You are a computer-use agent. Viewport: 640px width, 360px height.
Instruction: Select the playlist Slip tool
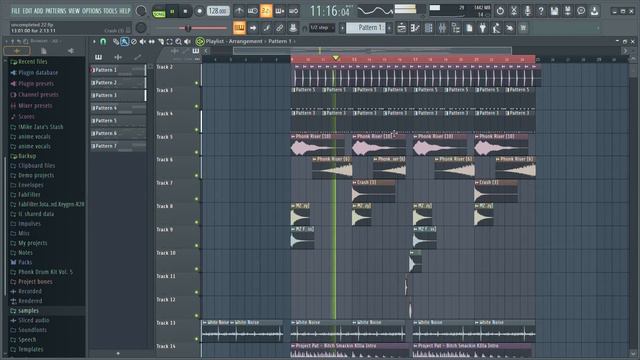tap(151, 42)
